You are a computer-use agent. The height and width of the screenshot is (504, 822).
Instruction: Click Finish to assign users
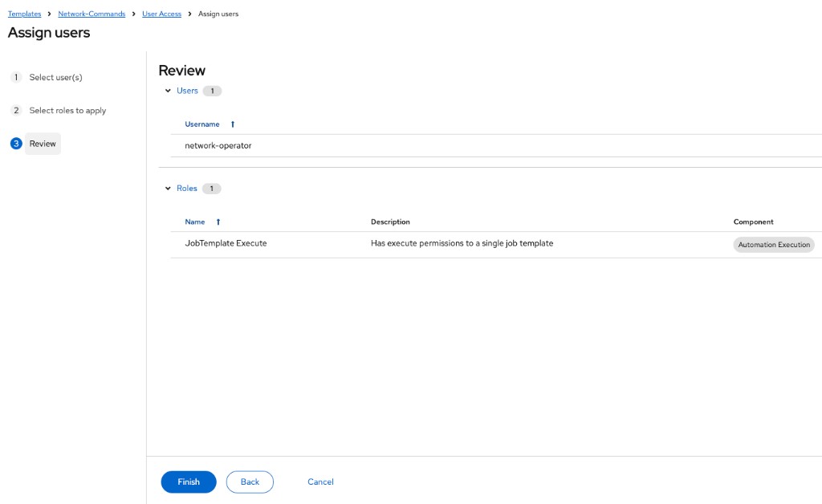pyautogui.click(x=189, y=482)
